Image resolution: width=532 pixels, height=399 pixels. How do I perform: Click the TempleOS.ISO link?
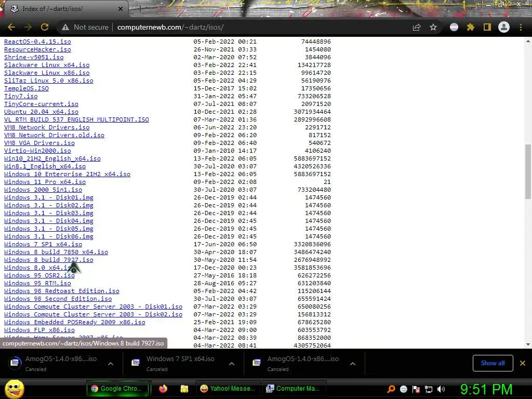pos(26,88)
